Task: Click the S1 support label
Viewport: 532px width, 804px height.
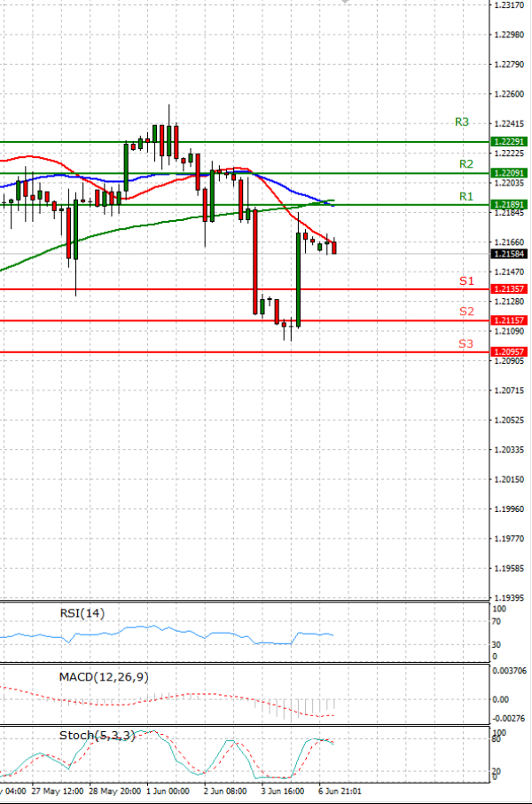Action: [466, 281]
